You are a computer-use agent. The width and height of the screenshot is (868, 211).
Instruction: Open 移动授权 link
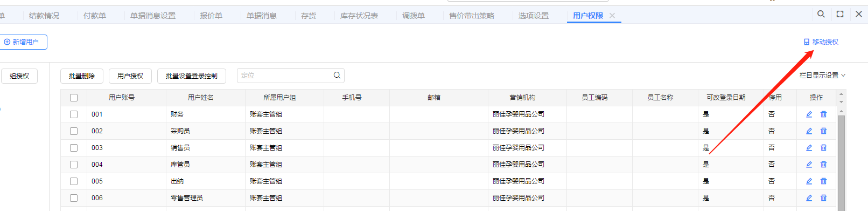(x=821, y=42)
